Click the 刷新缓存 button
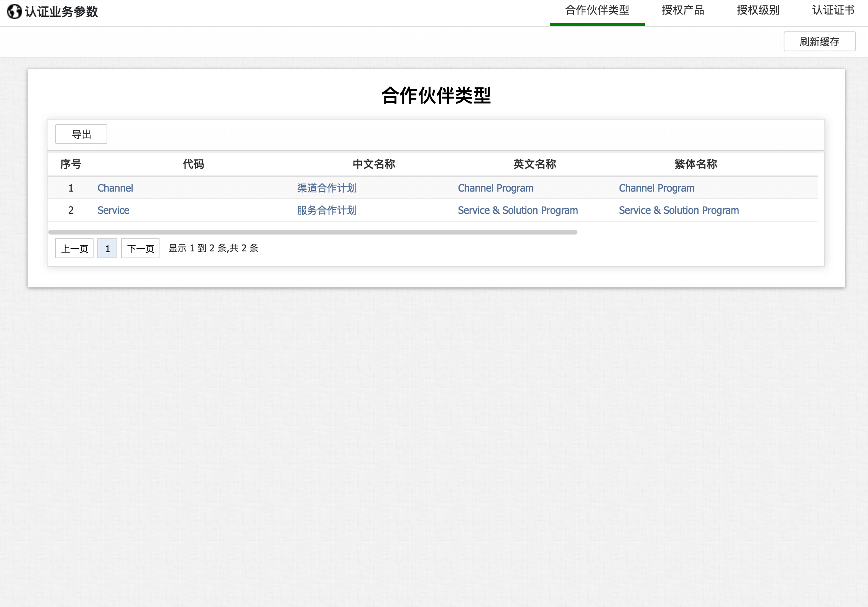This screenshot has height=607, width=868. click(x=819, y=41)
